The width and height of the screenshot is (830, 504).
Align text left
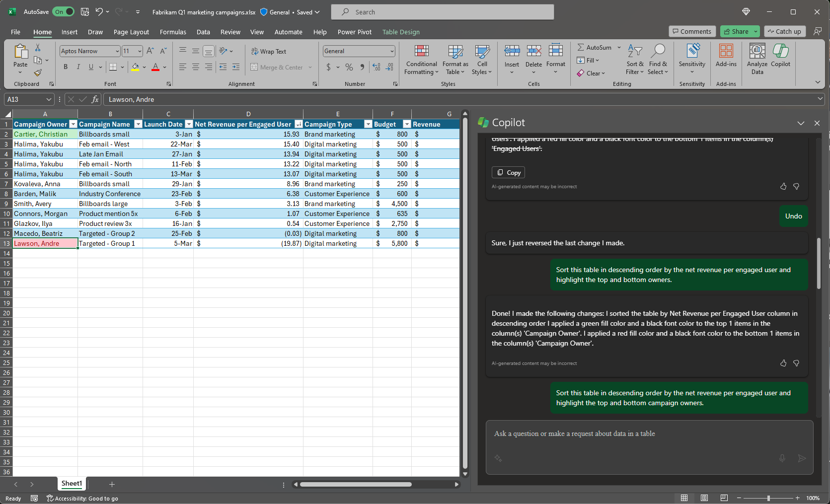click(x=183, y=67)
